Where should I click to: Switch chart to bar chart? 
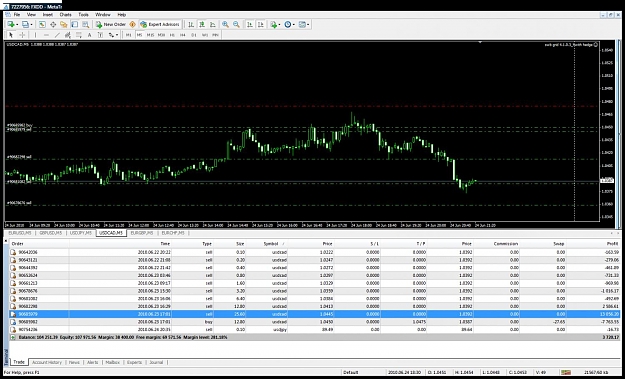191,24
